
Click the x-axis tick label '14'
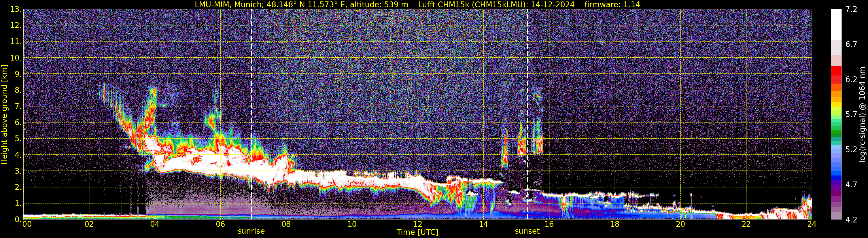[x=483, y=224]
